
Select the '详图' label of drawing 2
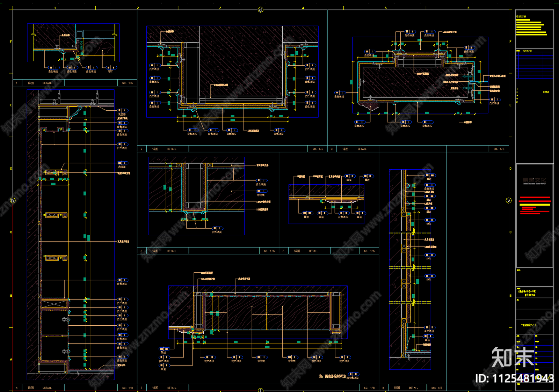[155, 149]
